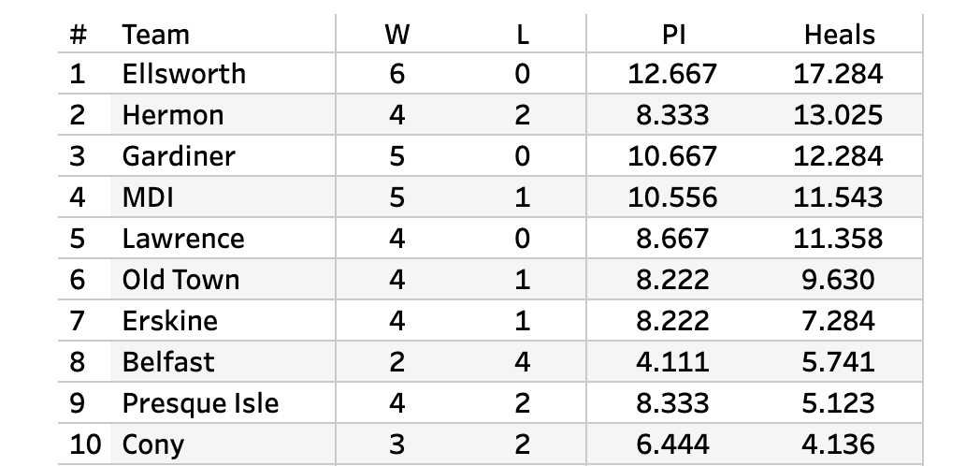Click the # rank column header
The width and height of the screenshot is (980, 466).
tap(78, 35)
